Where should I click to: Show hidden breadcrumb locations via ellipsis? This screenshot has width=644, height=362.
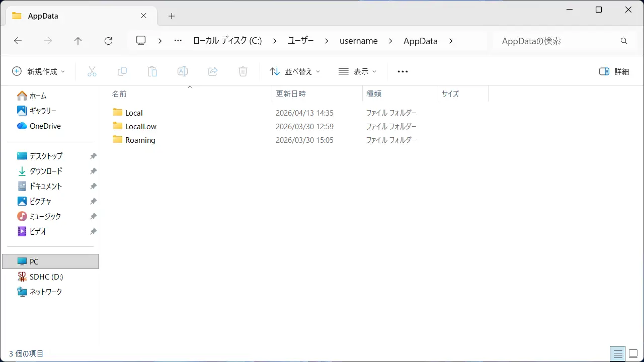pos(178,41)
